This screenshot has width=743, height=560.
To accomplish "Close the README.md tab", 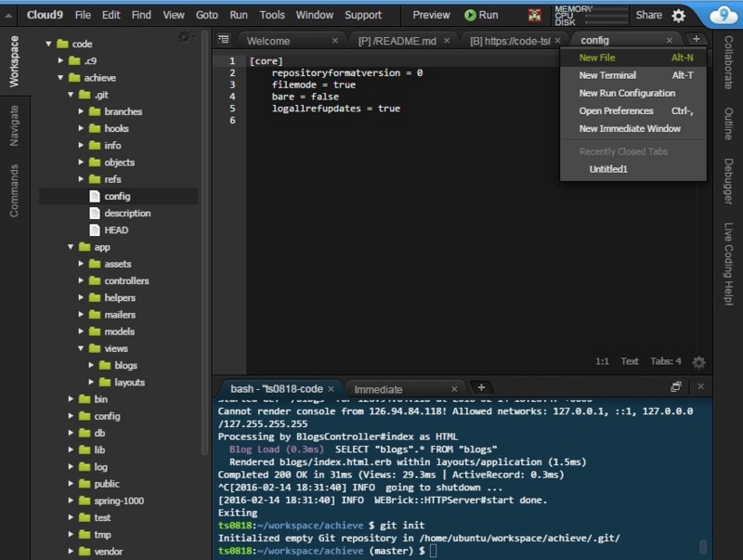I will coord(447,41).
